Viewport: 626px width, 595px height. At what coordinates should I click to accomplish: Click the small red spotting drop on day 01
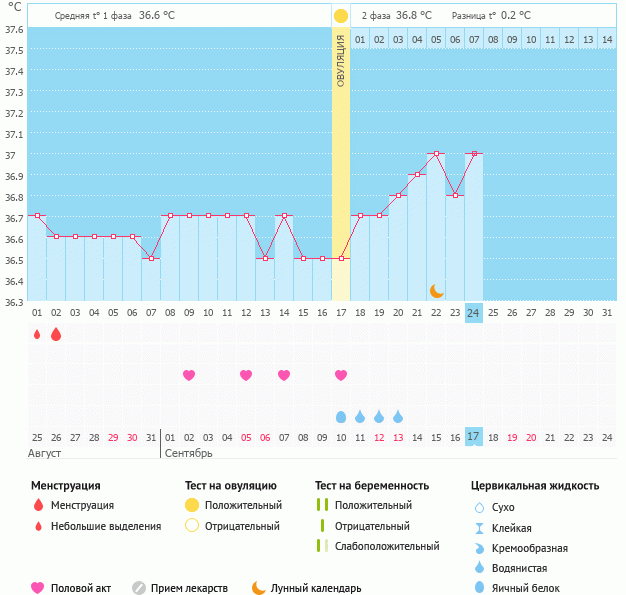click(37, 335)
